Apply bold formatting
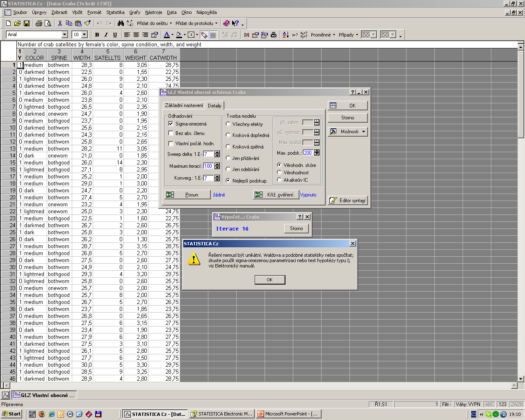525x420 pixels. coord(97,35)
